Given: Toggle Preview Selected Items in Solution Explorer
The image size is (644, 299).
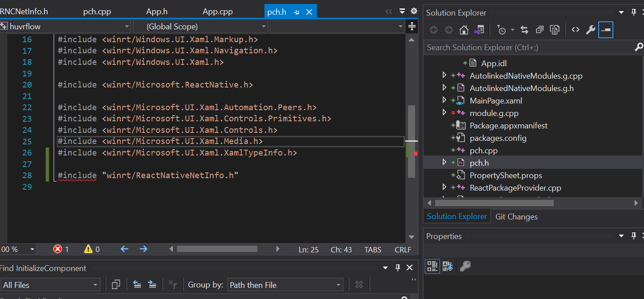Looking at the screenshot, I should [606, 29].
